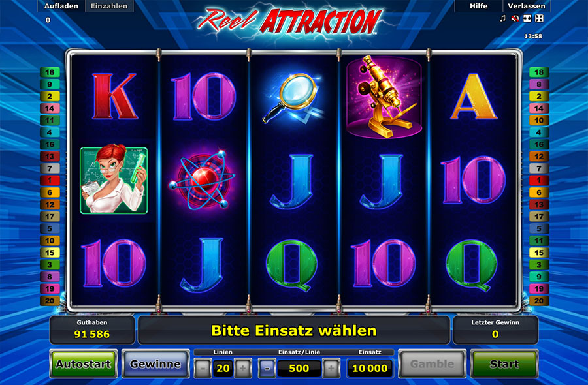Image resolution: width=588 pixels, height=385 pixels.
Task: Click the scientist woman symbol on reel one
Action: 114,180
